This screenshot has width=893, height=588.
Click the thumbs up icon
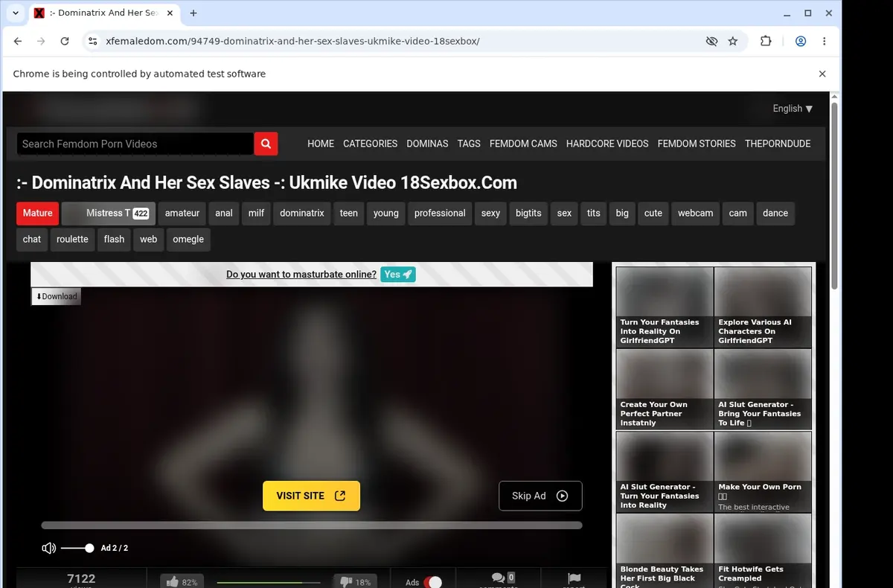click(x=173, y=582)
